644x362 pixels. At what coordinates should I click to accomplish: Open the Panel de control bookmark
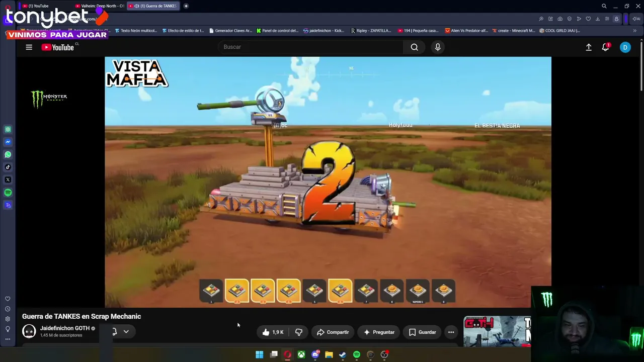pos(277,31)
